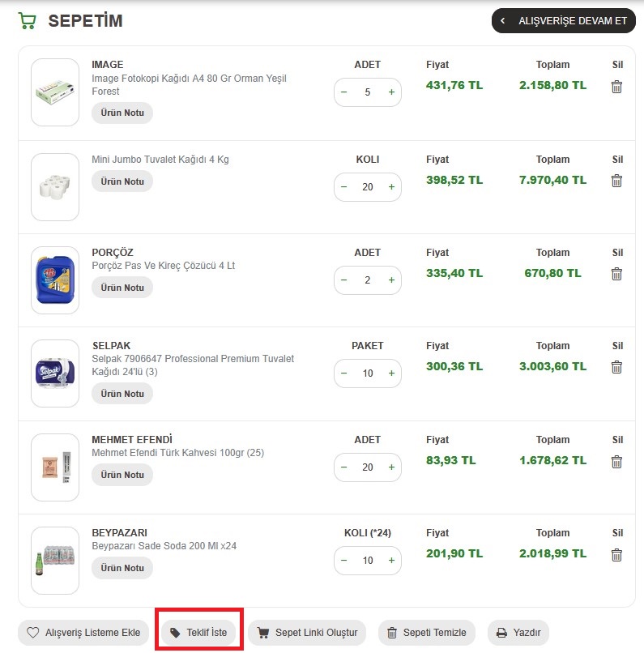Reduce Beypazarı Soda quantity with minus
Image resolution: width=644 pixels, height=653 pixels.
[344, 561]
